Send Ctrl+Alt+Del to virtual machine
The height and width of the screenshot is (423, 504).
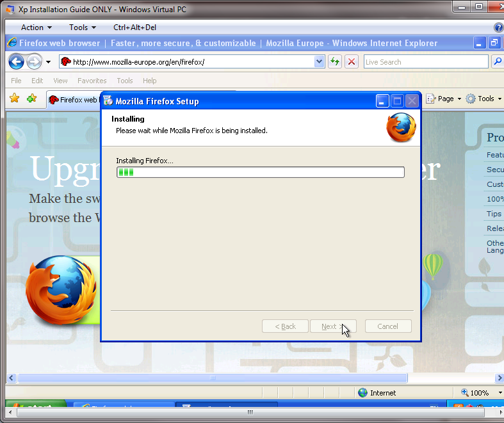pyautogui.click(x=134, y=28)
